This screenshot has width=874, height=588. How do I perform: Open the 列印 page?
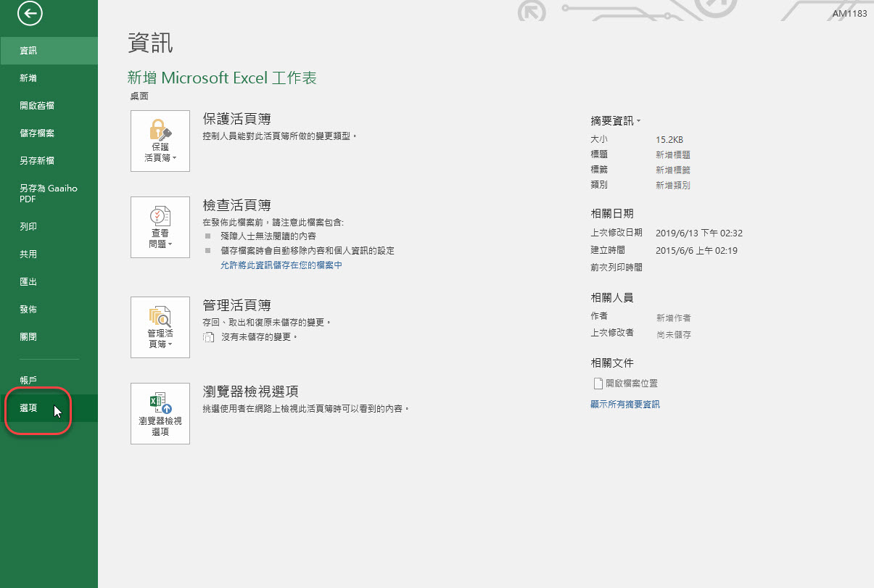point(49,227)
